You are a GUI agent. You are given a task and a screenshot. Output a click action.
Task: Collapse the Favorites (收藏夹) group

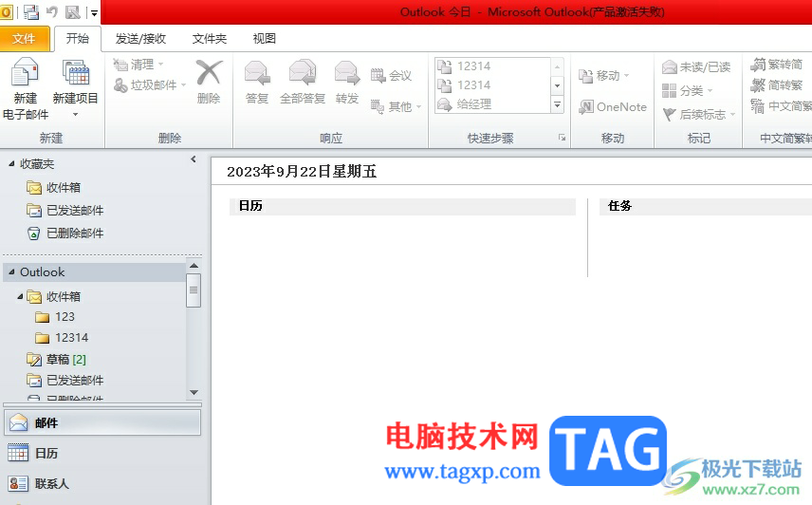[11, 163]
